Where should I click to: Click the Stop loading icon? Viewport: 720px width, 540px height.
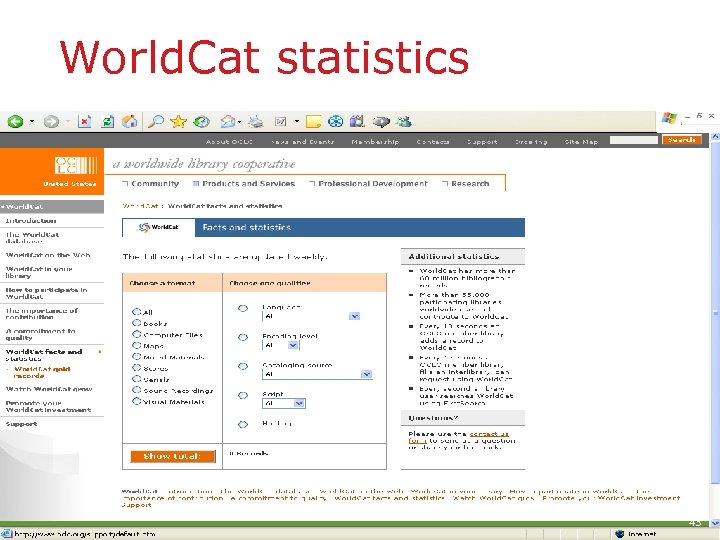click(x=84, y=122)
